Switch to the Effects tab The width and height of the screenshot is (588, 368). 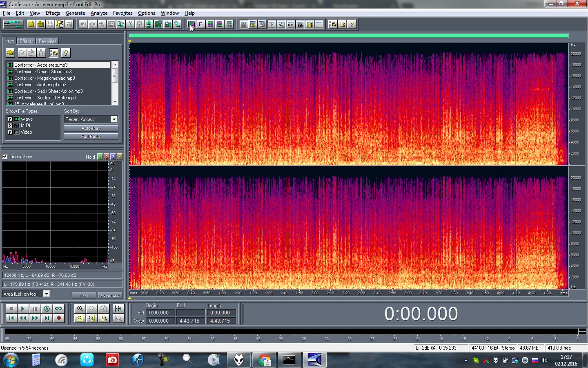pos(27,41)
